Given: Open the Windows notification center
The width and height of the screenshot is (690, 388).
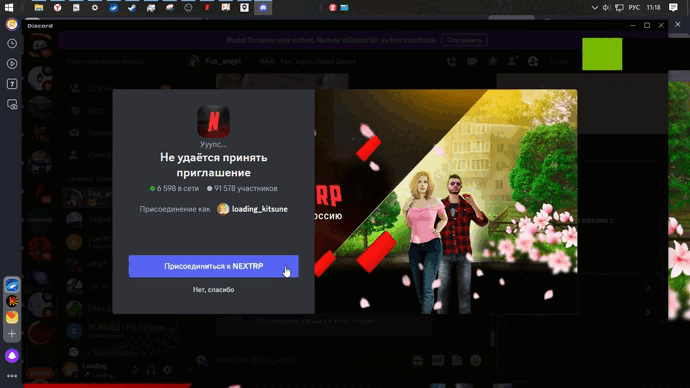Looking at the screenshot, I should pos(673,7).
